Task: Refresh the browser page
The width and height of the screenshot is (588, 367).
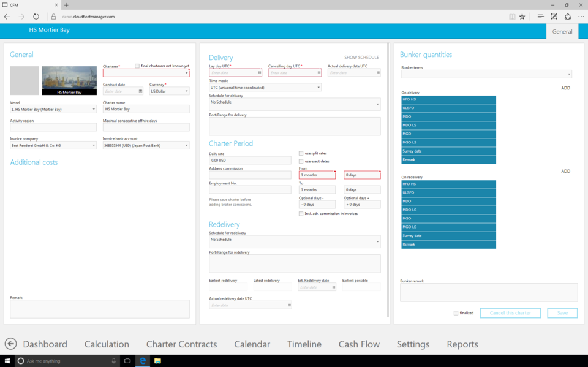Action: tap(36, 17)
